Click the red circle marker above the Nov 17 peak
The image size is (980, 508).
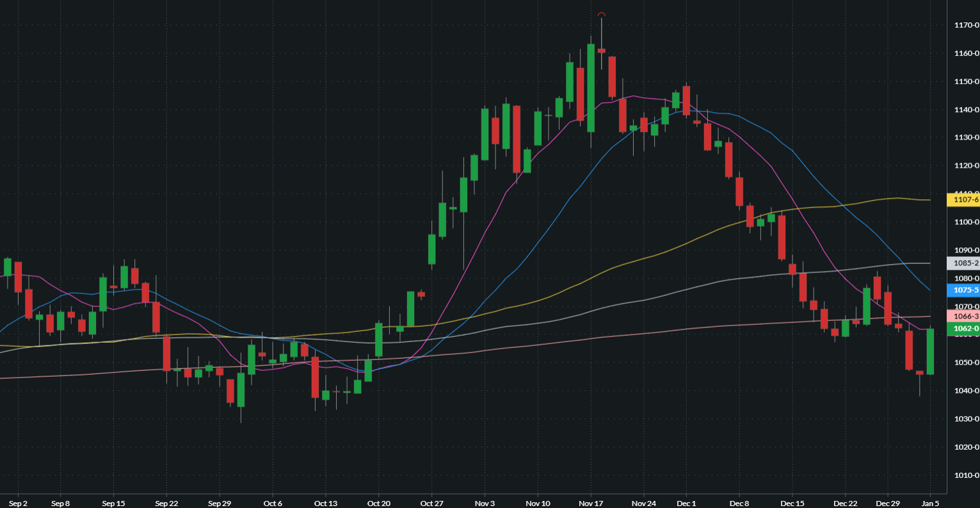click(600, 13)
